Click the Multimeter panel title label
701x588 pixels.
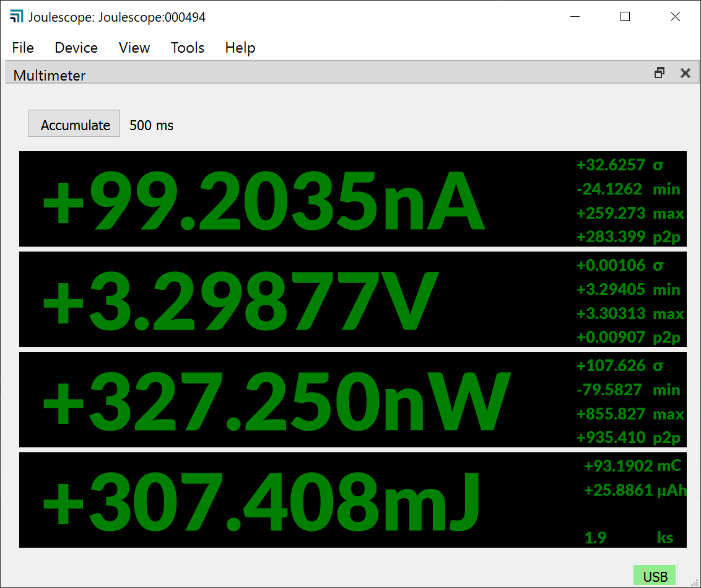[x=49, y=75]
